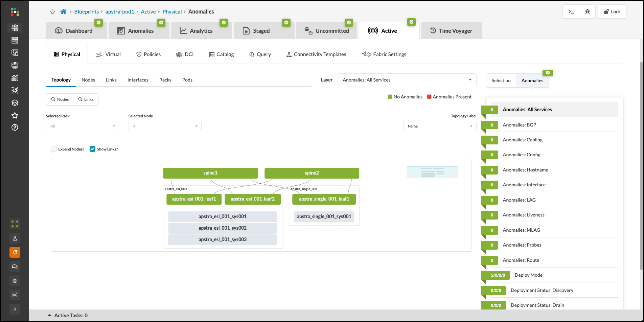Click the layered Platform icon in the sidebar
The image size is (644, 322).
click(x=15, y=102)
